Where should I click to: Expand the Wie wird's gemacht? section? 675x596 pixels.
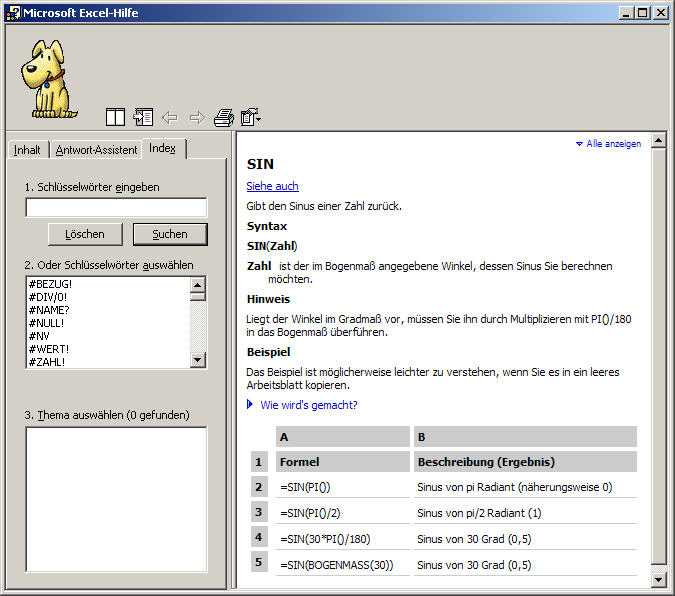tap(307, 405)
